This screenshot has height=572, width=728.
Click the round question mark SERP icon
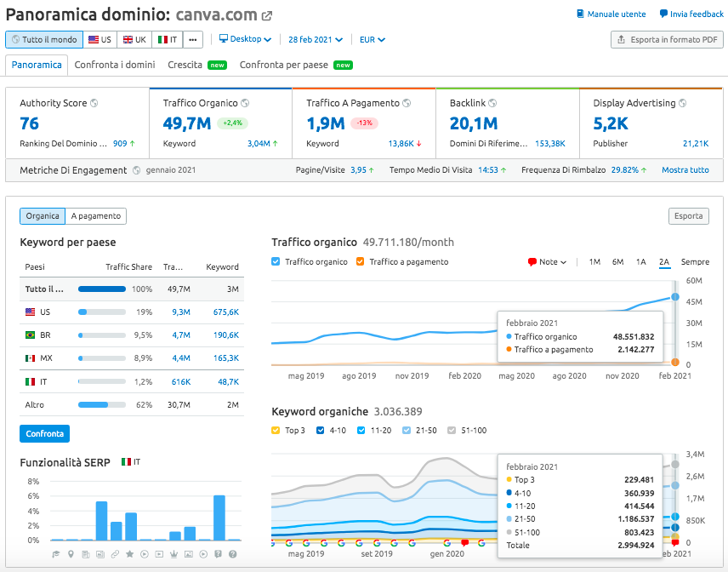pos(233,554)
